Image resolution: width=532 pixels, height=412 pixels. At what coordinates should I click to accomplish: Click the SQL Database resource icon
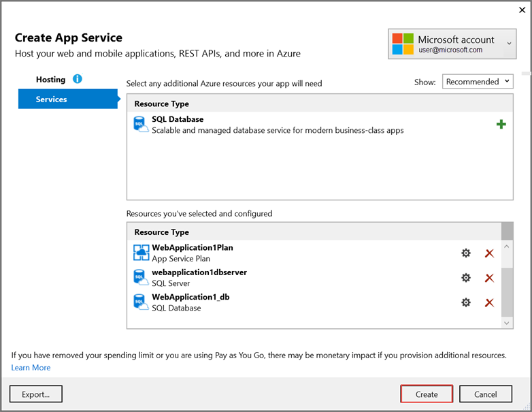[141, 125]
